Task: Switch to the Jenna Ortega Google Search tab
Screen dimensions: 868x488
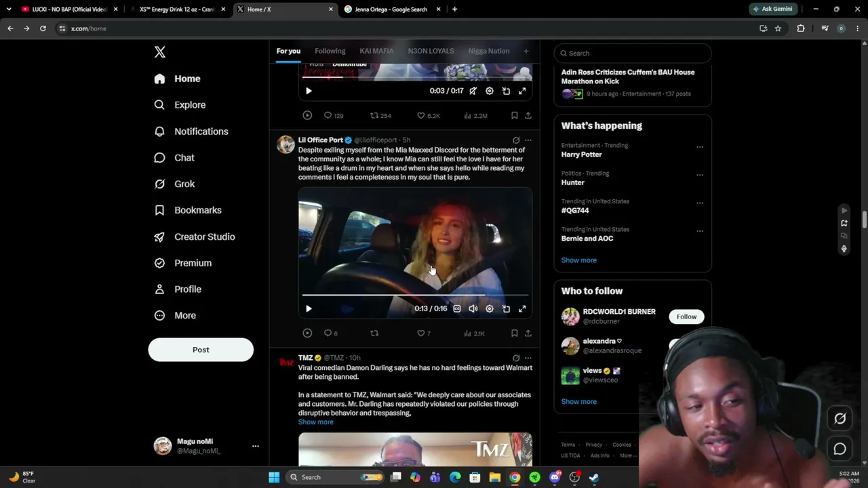Action: coord(392,9)
